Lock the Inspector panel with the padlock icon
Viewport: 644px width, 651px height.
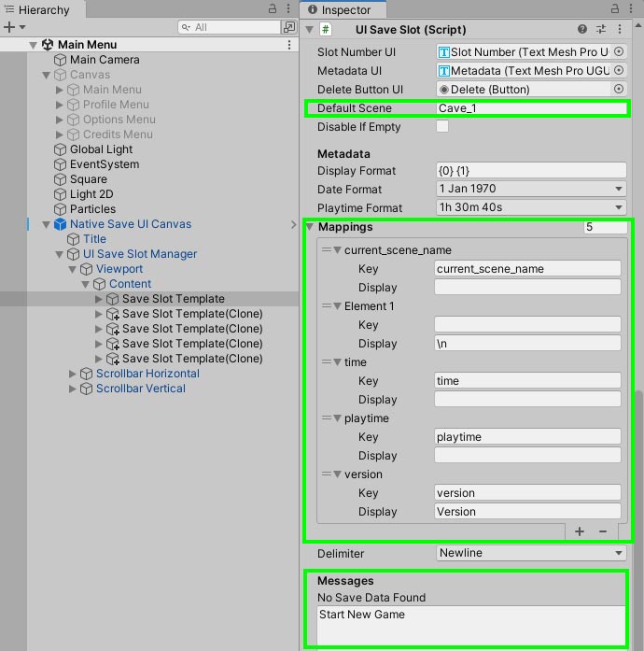coord(615,8)
